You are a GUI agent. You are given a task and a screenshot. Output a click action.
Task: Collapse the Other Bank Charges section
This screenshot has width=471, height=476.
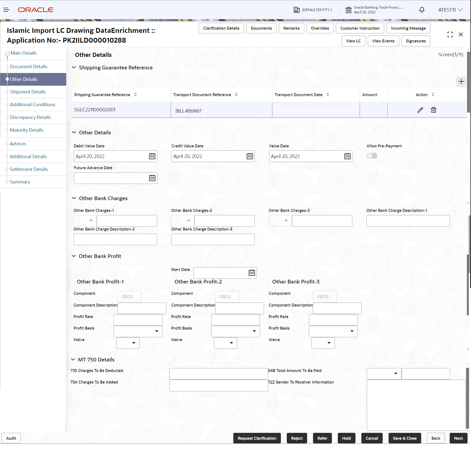pos(74,198)
